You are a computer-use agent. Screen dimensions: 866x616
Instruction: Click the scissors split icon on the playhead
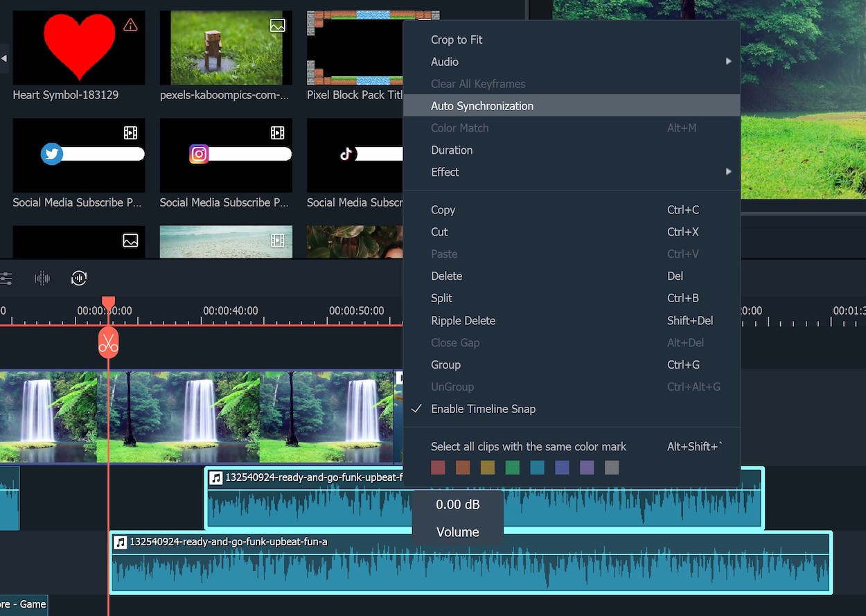click(108, 343)
